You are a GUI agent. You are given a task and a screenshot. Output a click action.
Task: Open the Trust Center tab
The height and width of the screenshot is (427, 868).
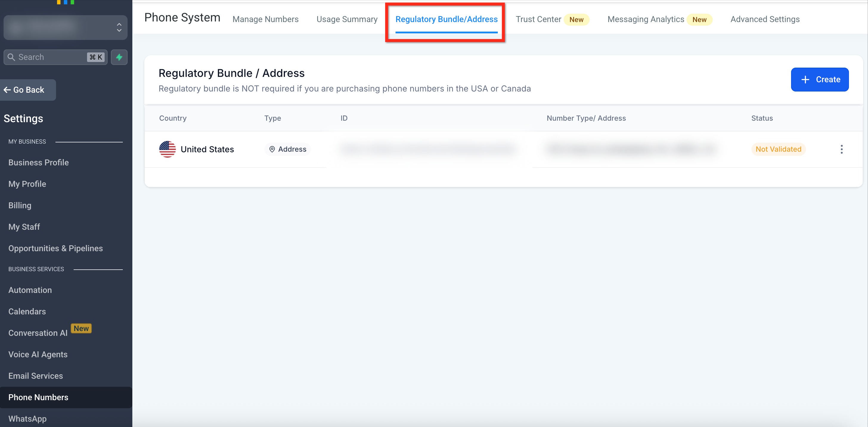point(538,20)
